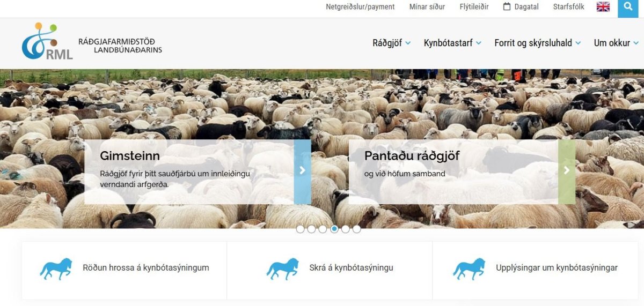644x306 pixels.
Task: Click the Gimsteinn heading
Action: click(x=130, y=156)
